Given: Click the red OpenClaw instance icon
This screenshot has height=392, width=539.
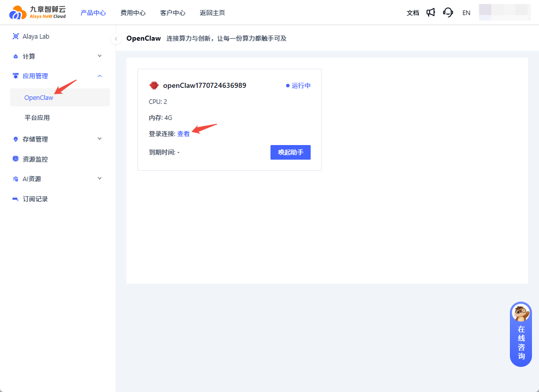Looking at the screenshot, I should [x=154, y=85].
